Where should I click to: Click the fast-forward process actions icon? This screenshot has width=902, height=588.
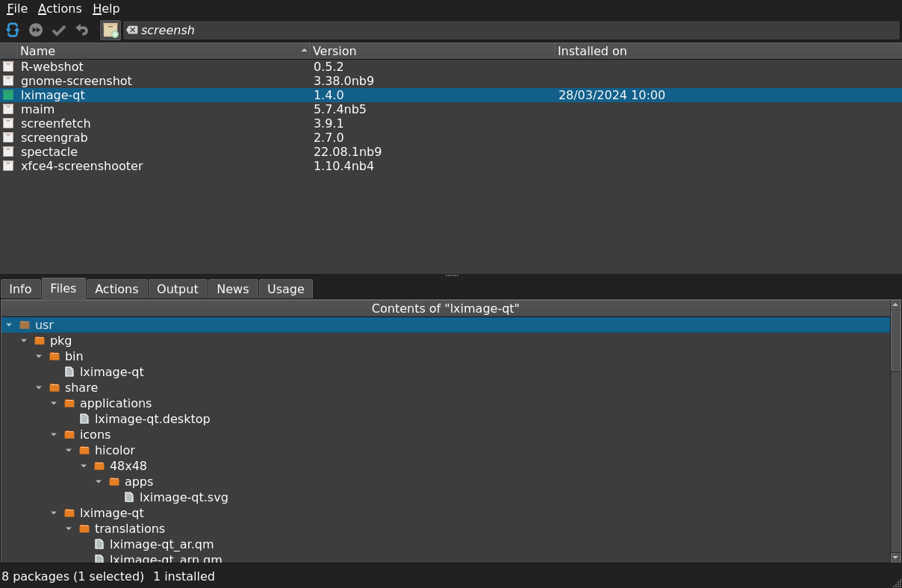(36, 30)
